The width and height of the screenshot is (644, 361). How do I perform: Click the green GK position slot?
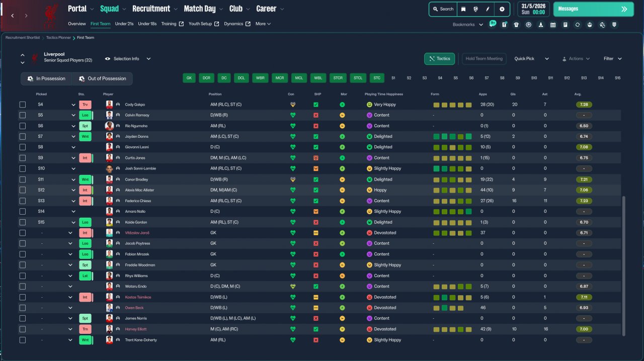pos(189,78)
